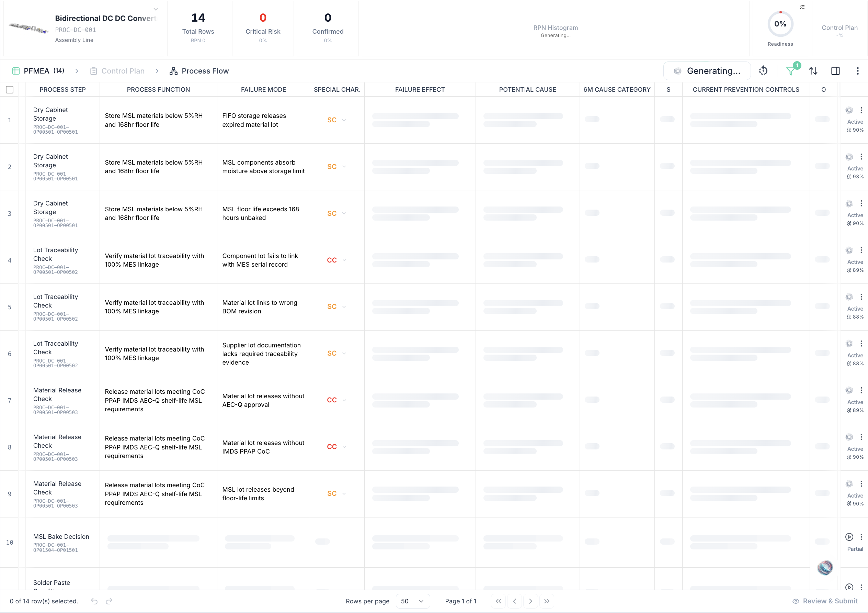Screen dimensions: 868x613
Task: Click the CURRENT PREVENTION CONTROLS column header
Action: pos(746,90)
